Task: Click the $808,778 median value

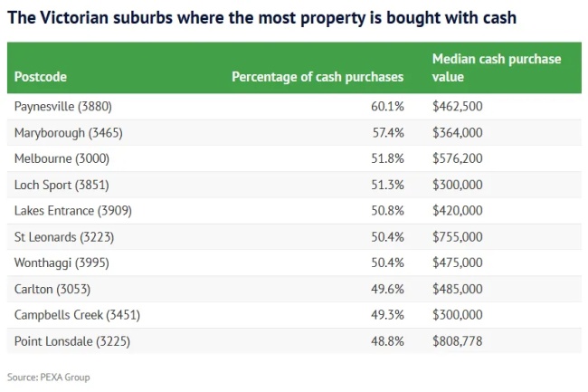Action: click(458, 342)
